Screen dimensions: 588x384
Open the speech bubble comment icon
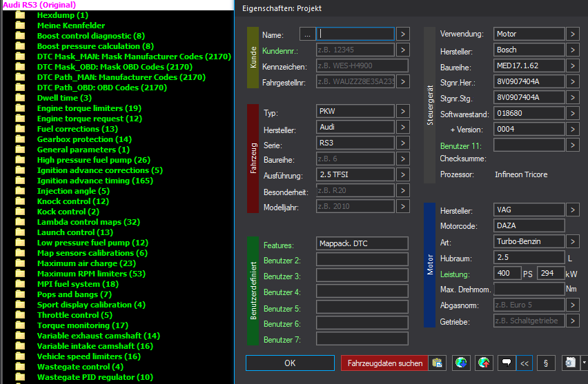[505, 363]
